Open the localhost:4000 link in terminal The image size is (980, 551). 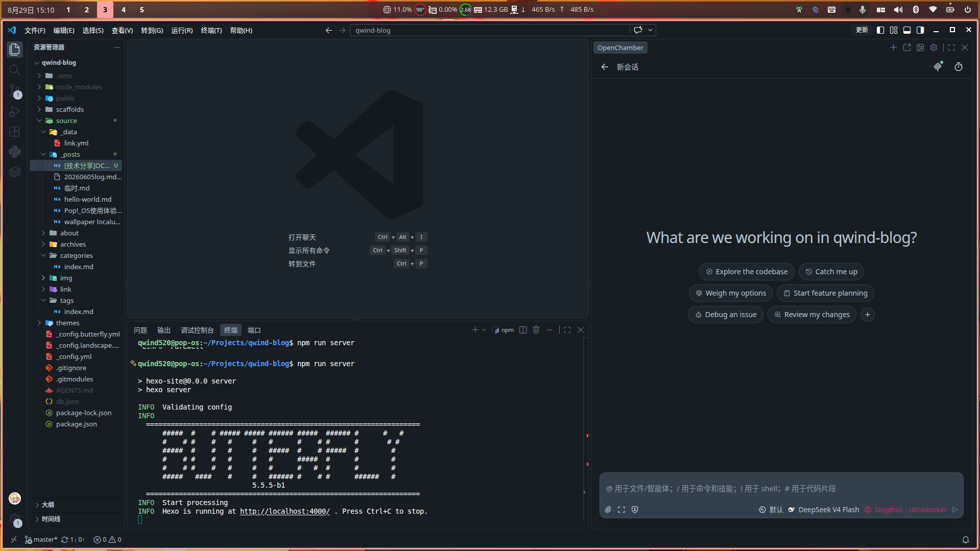point(285,511)
